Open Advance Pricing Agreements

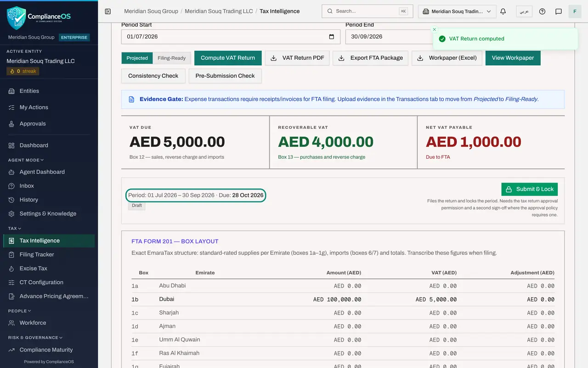49,296
